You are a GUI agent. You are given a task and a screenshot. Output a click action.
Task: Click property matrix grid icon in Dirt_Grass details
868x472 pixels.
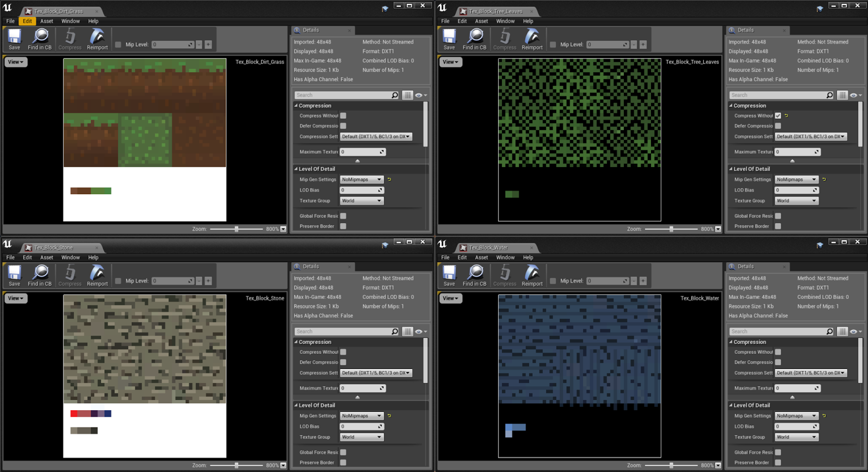407,95
